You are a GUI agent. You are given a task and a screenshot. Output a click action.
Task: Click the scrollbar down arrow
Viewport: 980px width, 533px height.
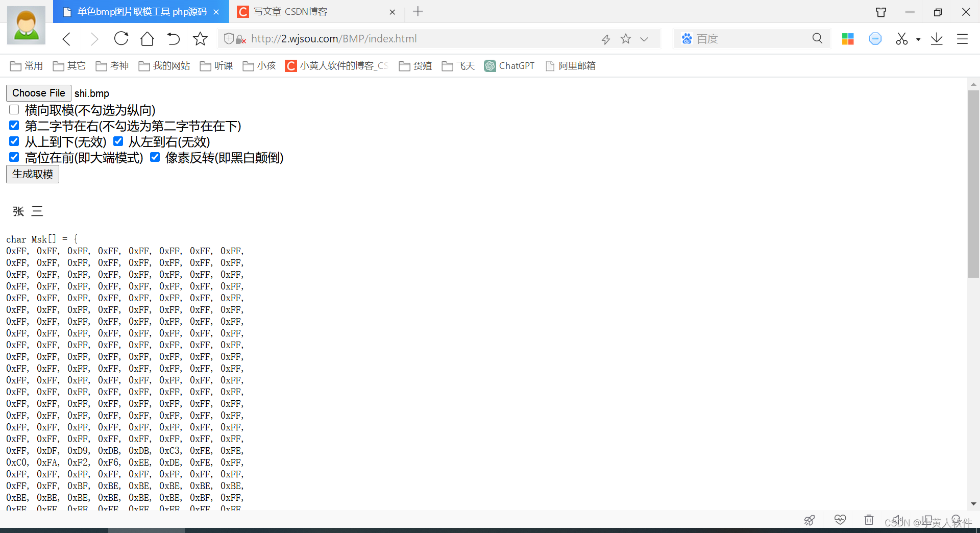(973, 504)
